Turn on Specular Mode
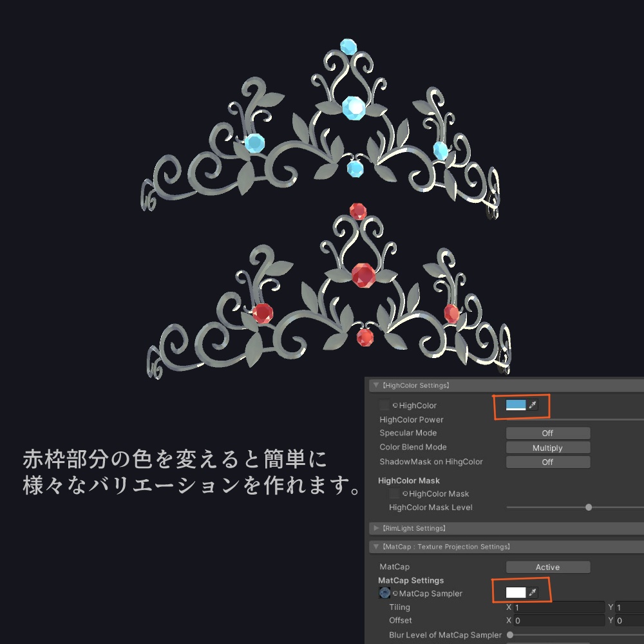 [x=548, y=433]
